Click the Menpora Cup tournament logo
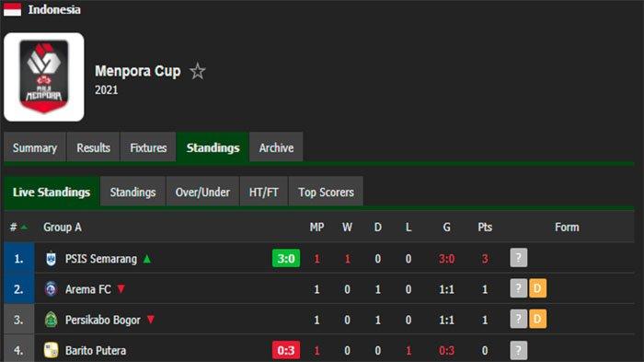644x362 pixels. [44, 77]
